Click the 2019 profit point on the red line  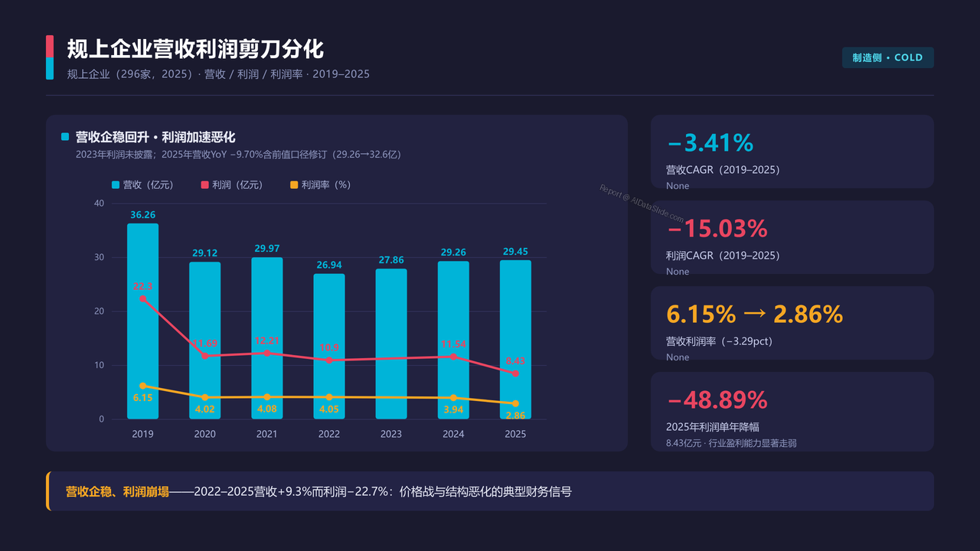point(142,298)
